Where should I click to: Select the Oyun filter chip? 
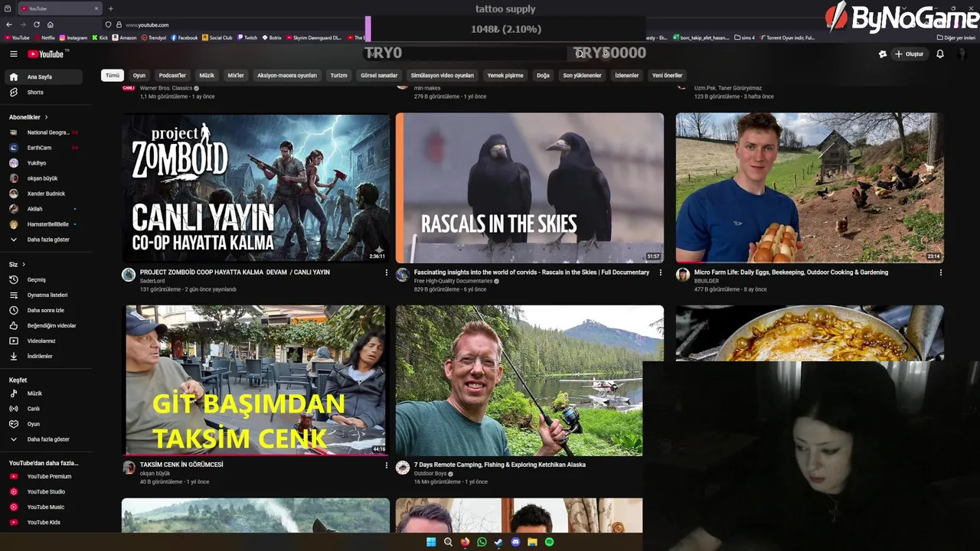click(139, 76)
